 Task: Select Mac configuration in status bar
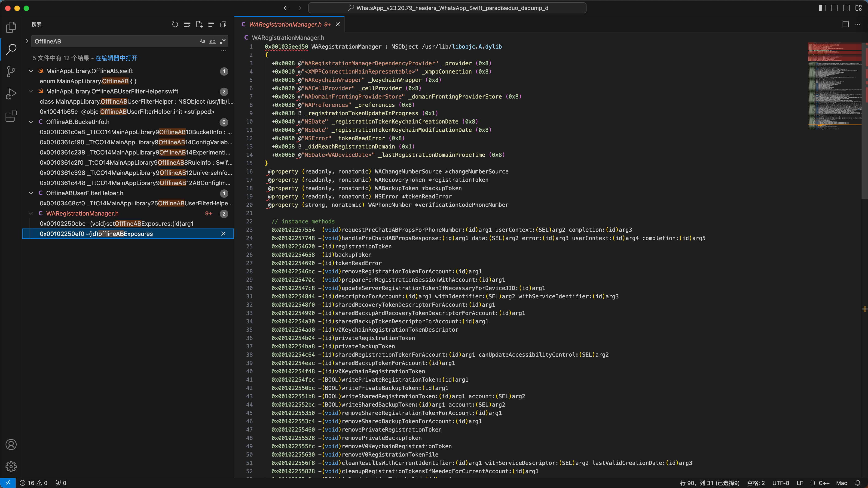tap(841, 483)
